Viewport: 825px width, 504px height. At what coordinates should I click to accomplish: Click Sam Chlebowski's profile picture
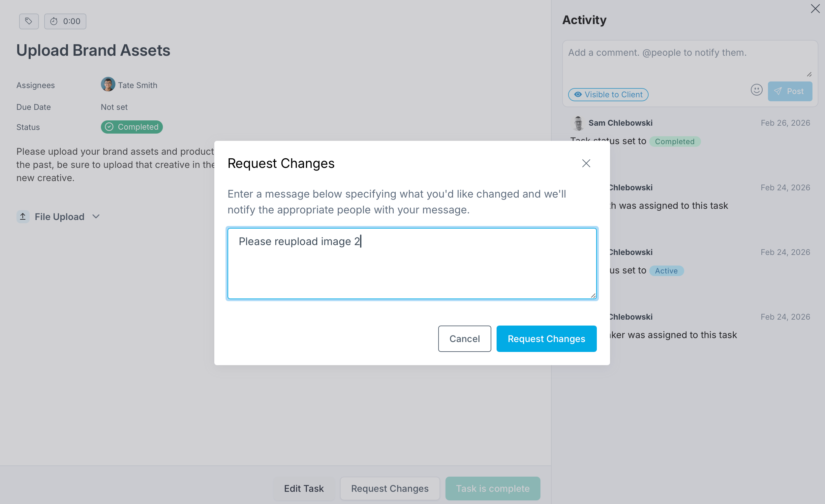[x=578, y=123]
